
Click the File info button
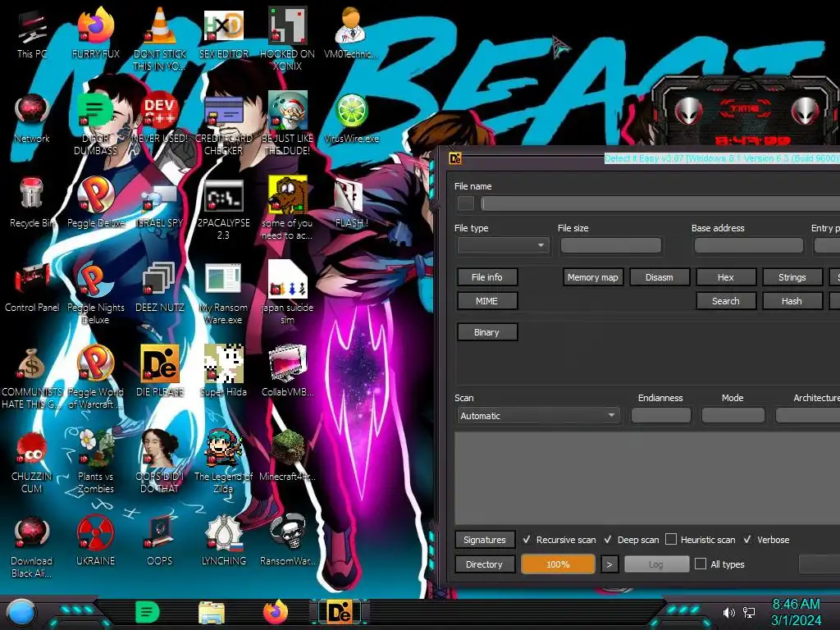(x=487, y=277)
